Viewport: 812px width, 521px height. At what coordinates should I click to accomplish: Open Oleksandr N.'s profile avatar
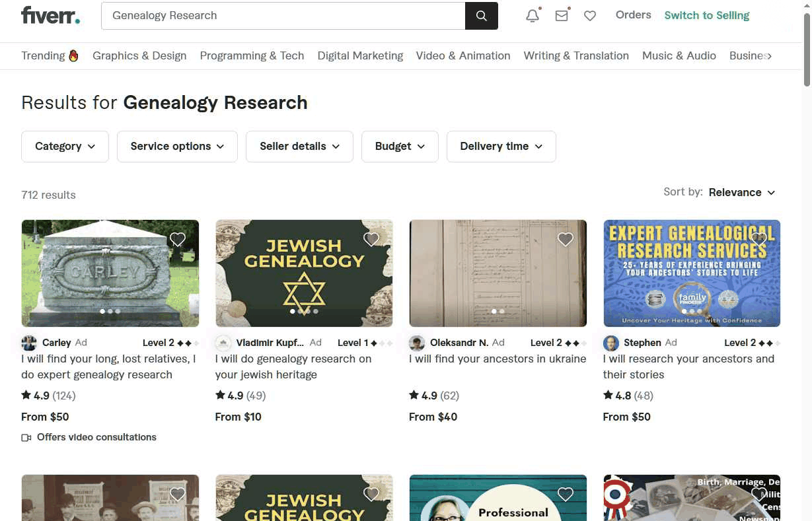coord(417,343)
